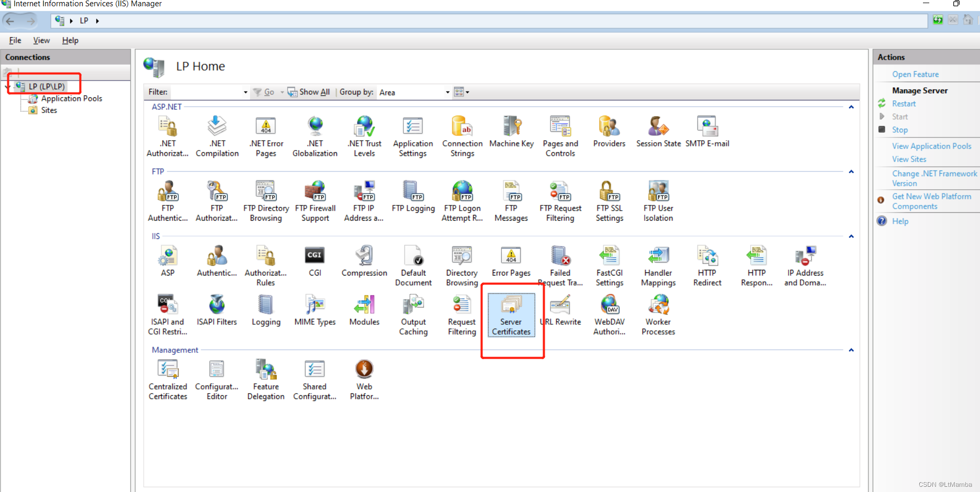Open FTP SSL Settings
The image size is (980, 492).
point(610,202)
